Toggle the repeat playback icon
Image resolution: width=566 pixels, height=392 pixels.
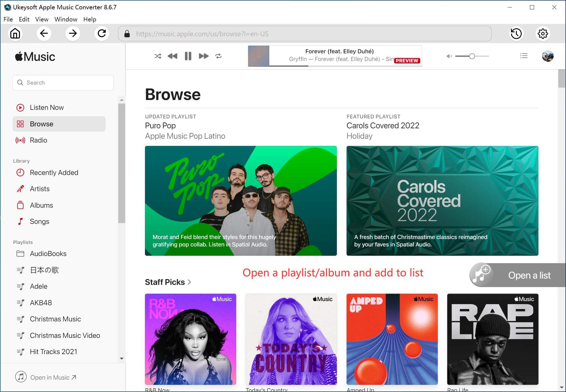[x=218, y=56]
